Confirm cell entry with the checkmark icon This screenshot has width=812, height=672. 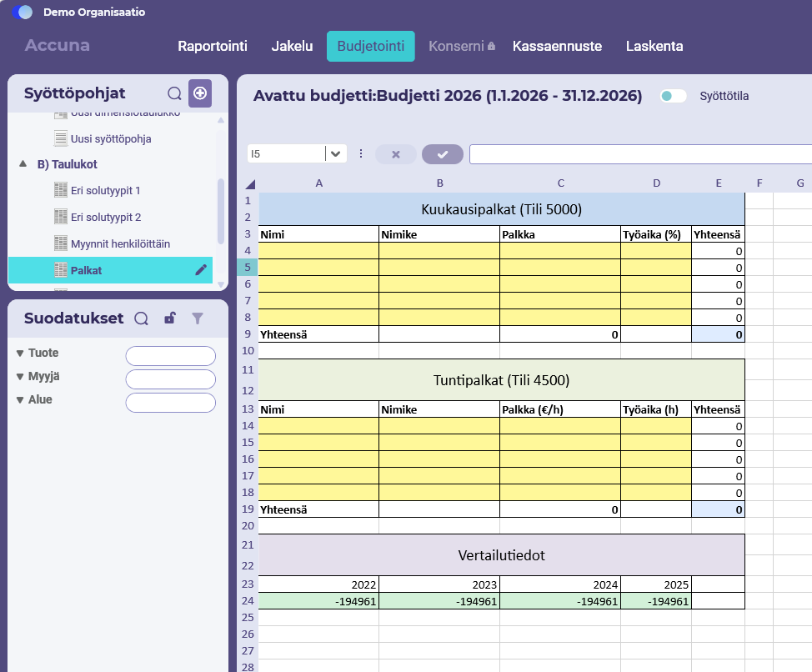pyautogui.click(x=442, y=154)
